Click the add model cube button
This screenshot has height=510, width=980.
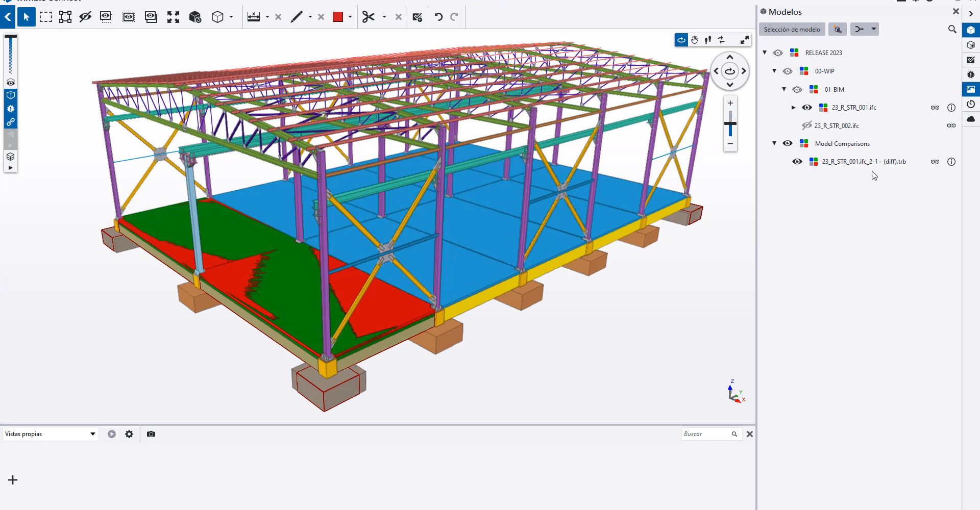[838, 30]
